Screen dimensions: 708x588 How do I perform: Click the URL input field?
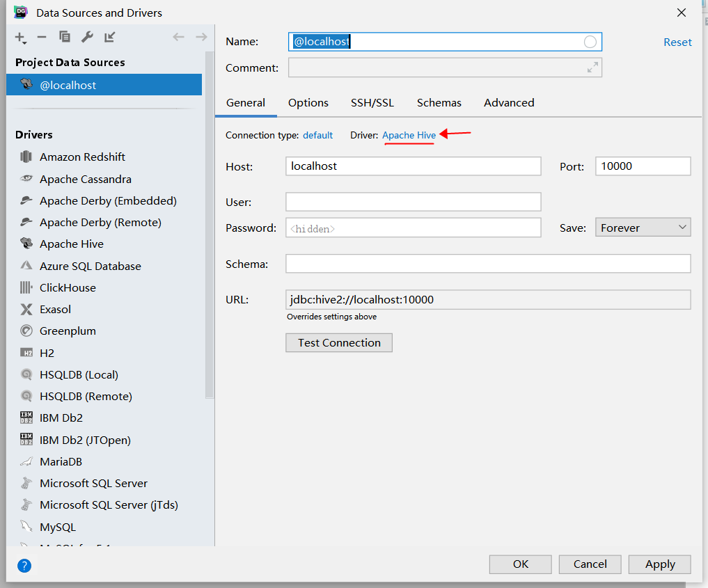coord(488,300)
